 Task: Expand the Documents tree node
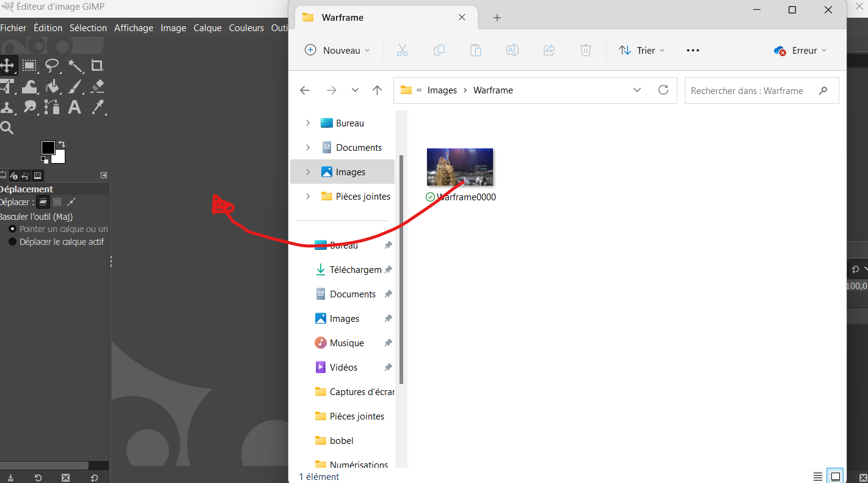[x=307, y=147]
